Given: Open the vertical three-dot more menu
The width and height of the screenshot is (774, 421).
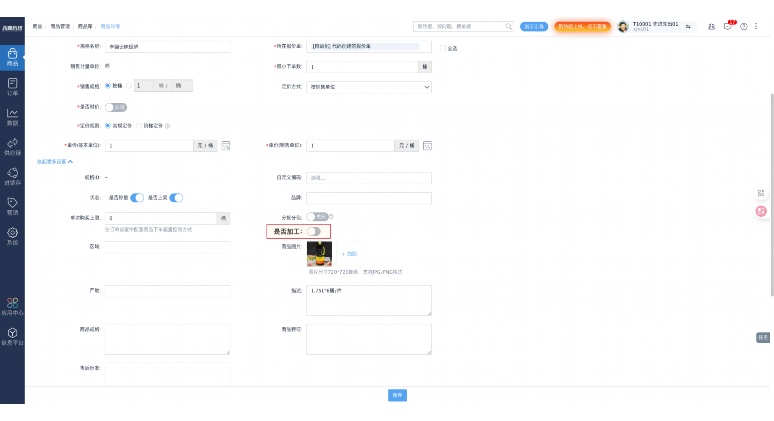Looking at the screenshot, I should pyautogui.click(x=756, y=27).
